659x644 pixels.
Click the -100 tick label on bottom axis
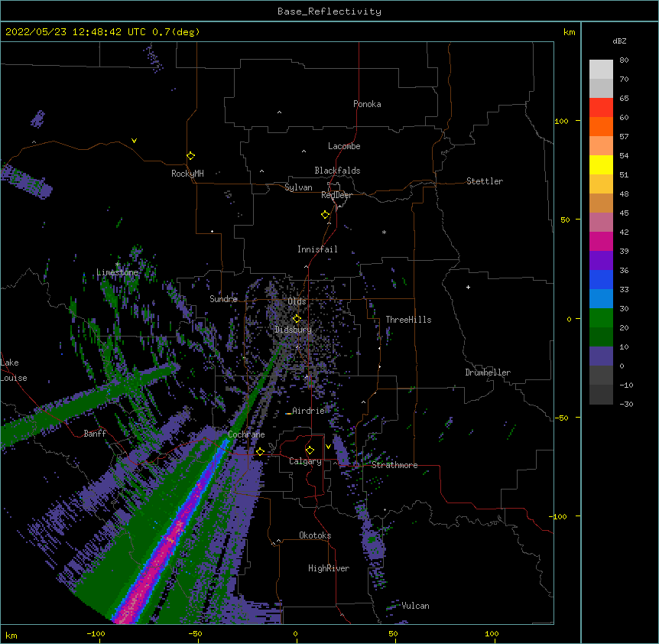point(96,633)
